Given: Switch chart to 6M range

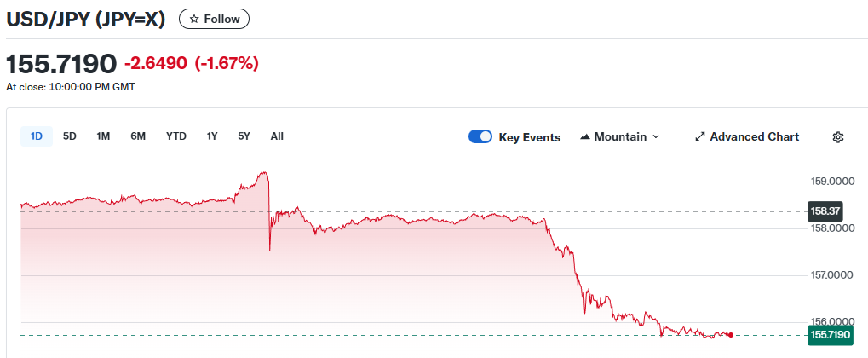Looking at the screenshot, I should click(x=138, y=136).
